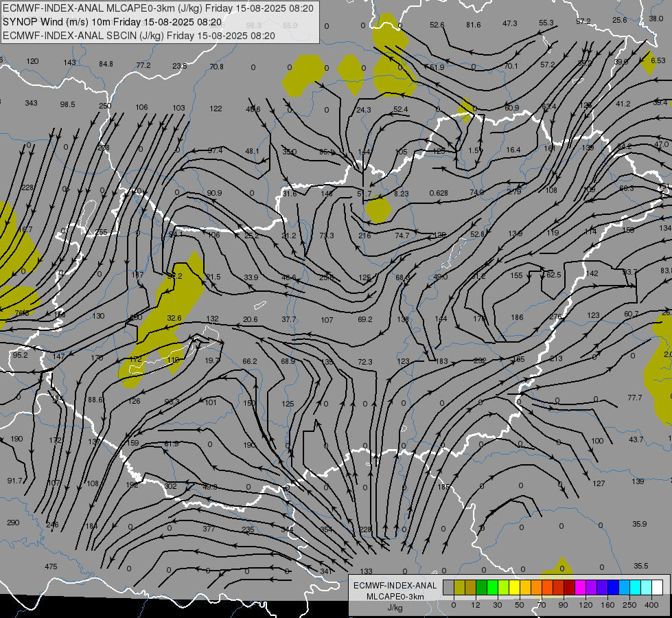
Task: Click the map value '341'
Action: [326, 571]
